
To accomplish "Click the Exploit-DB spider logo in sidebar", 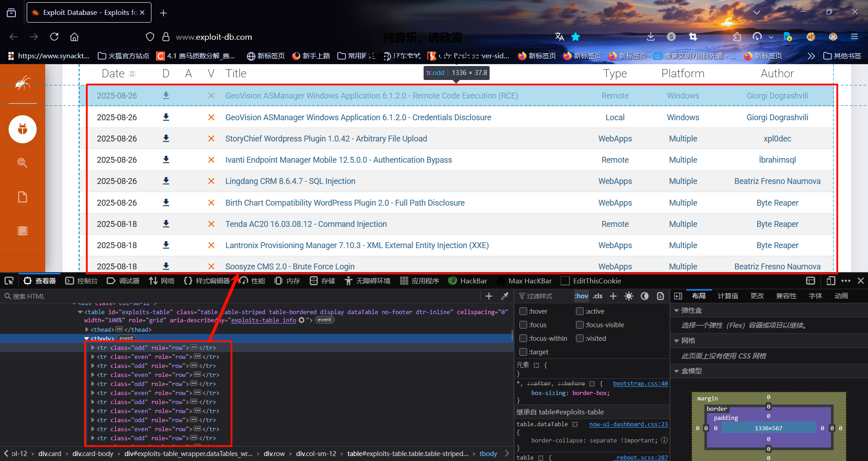I will (x=22, y=83).
